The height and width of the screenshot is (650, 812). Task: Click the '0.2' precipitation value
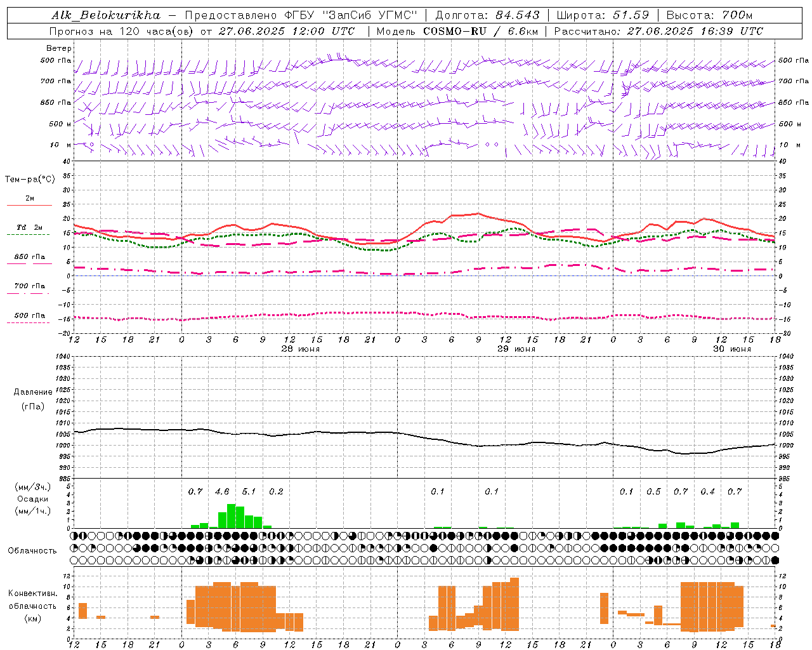[276, 492]
